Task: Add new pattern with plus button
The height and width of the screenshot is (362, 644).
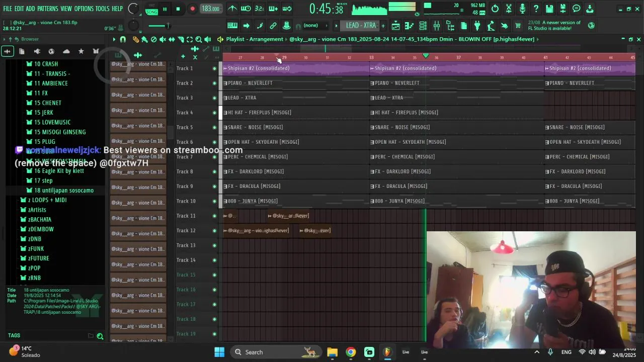Action: (383, 26)
